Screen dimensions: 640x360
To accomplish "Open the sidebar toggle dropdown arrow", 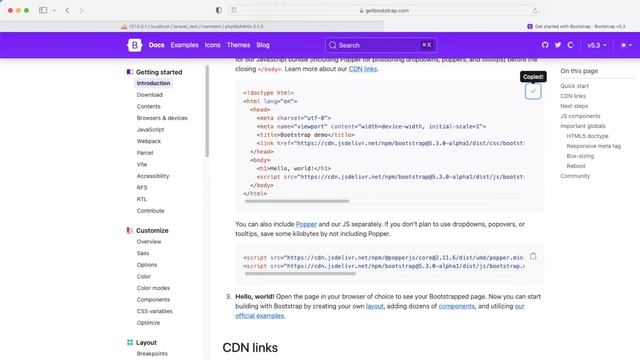I will [x=54, y=11].
